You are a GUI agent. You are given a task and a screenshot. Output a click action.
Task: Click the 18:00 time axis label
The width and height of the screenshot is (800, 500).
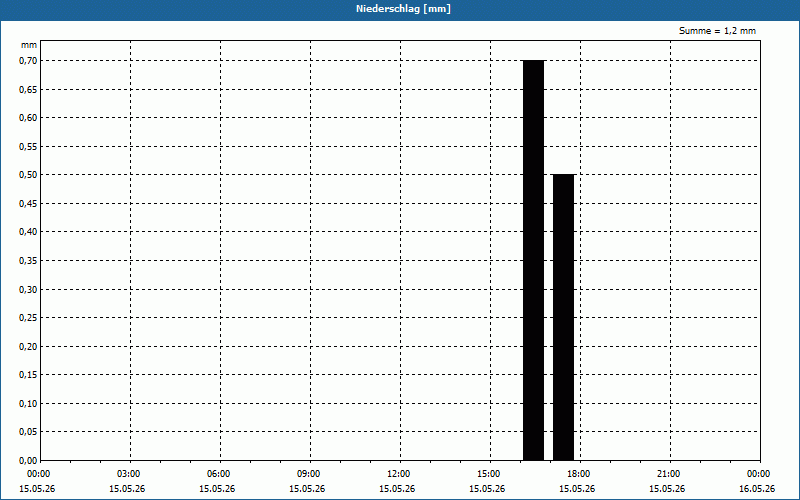tap(580, 474)
